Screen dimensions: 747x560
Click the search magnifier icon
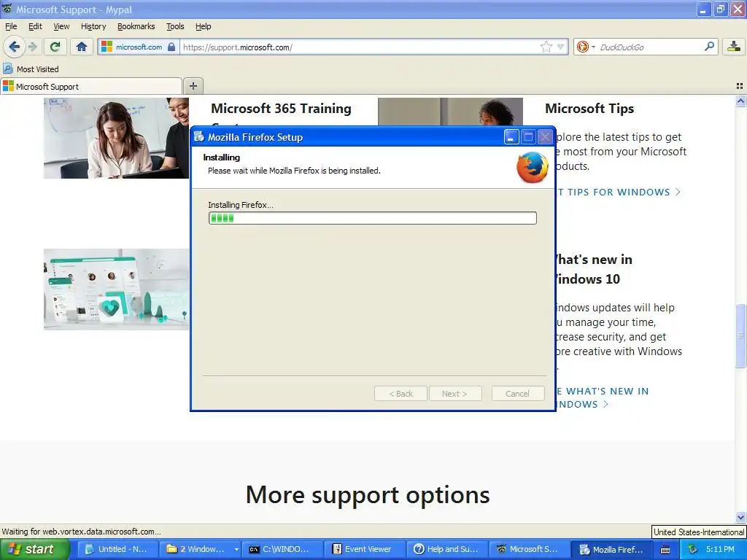point(709,47)
